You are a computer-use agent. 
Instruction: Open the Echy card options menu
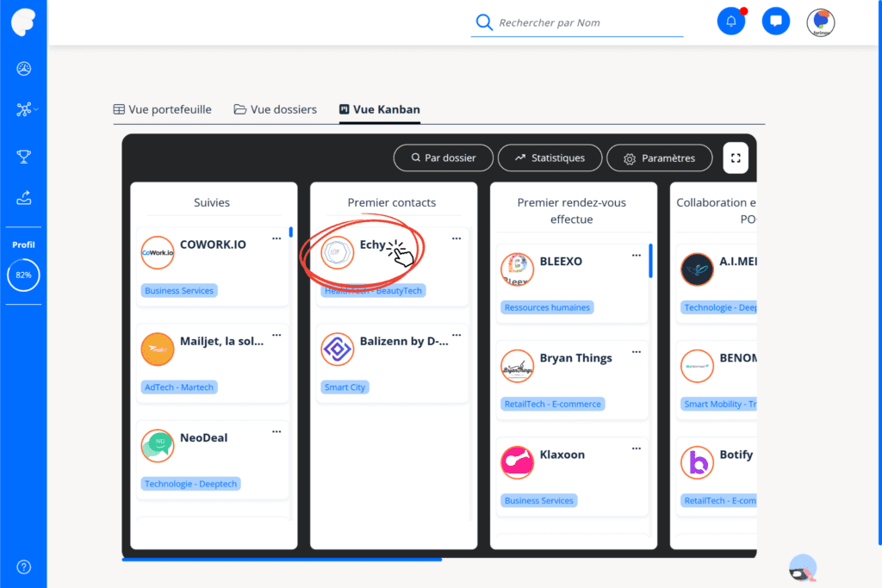[x=457, y=238]
